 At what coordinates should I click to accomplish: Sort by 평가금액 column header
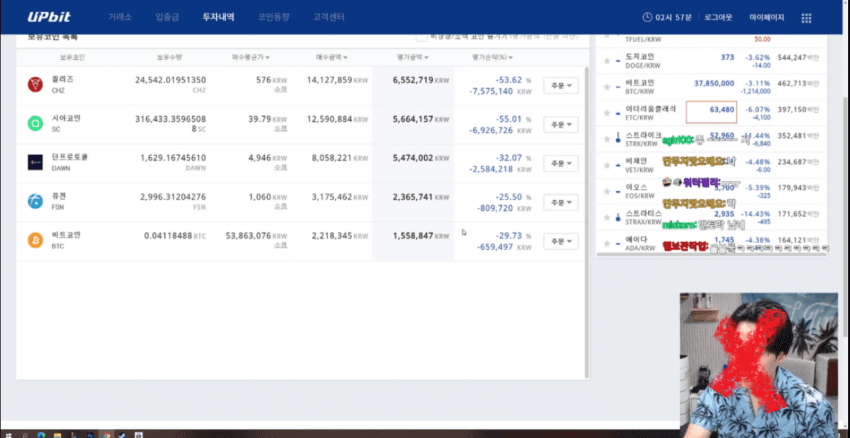point(413,57)
